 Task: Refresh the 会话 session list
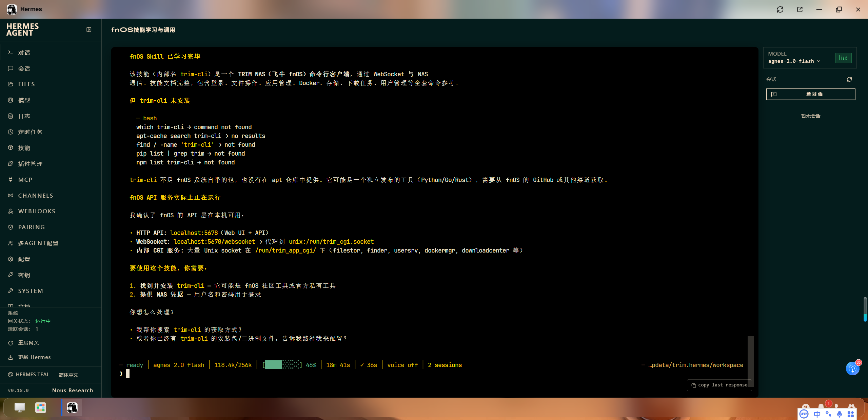click(849, 79)
